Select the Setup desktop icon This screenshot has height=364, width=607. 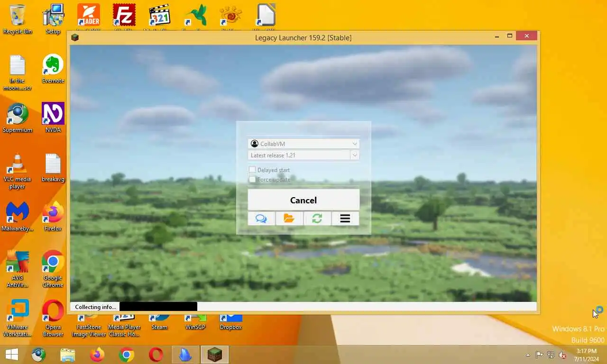click(x=53, y=19)
